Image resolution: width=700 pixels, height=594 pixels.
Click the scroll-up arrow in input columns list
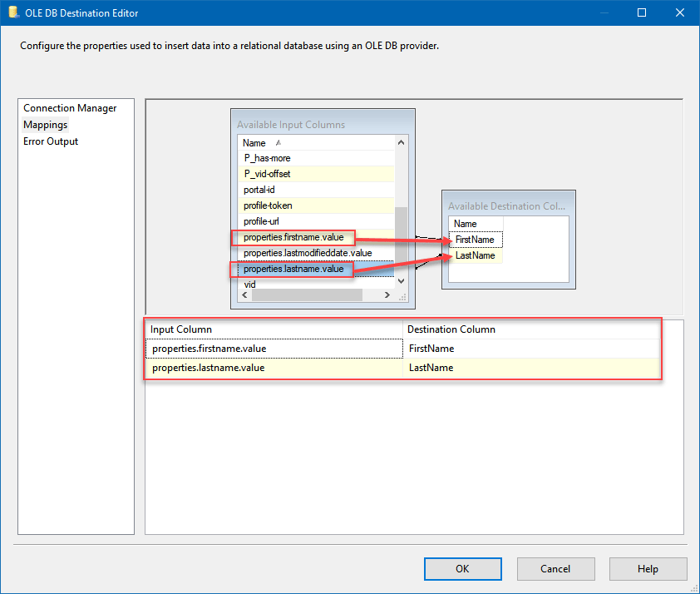400,141
